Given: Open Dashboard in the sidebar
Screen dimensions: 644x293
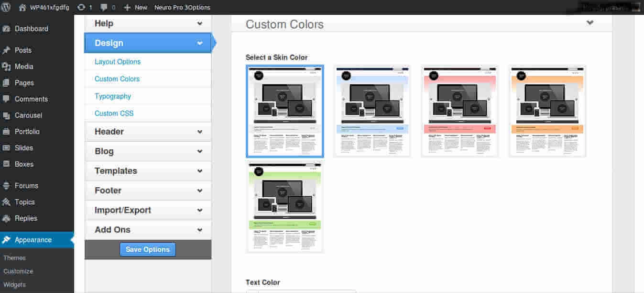Looking at the screenshot, I should pyautogui.click(x=31, y=29).
